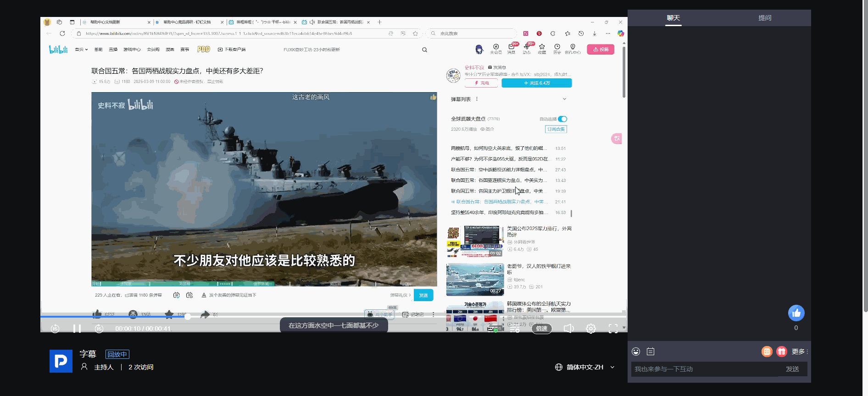Open 消息 messages icon in bilibili header

512,49
